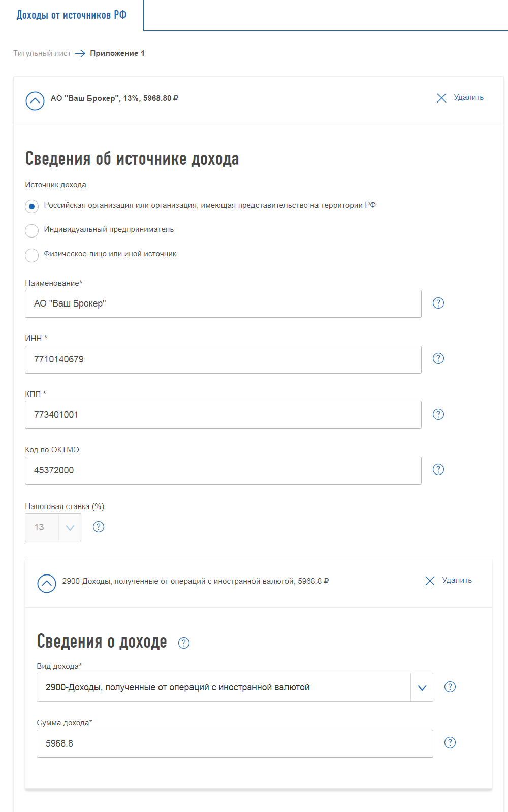Click help icon beside КПП field
Viewport: 508px width, 812px height.
point(438,414)
